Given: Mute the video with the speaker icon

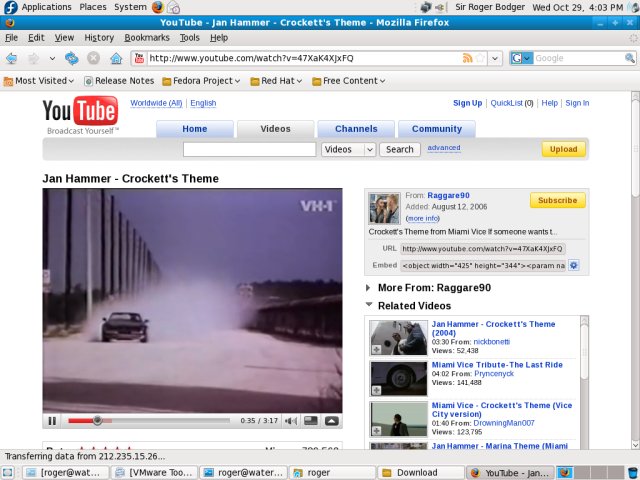Looking at the screenshot, I should coord(291,421).
